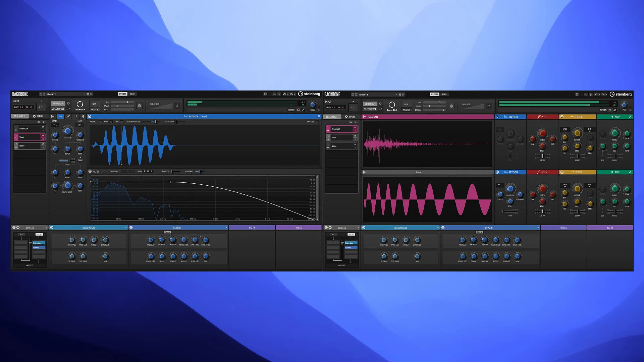Mute the Tonal layer
The height and width of the screenshot is (362, 644).
pos(43,135)
